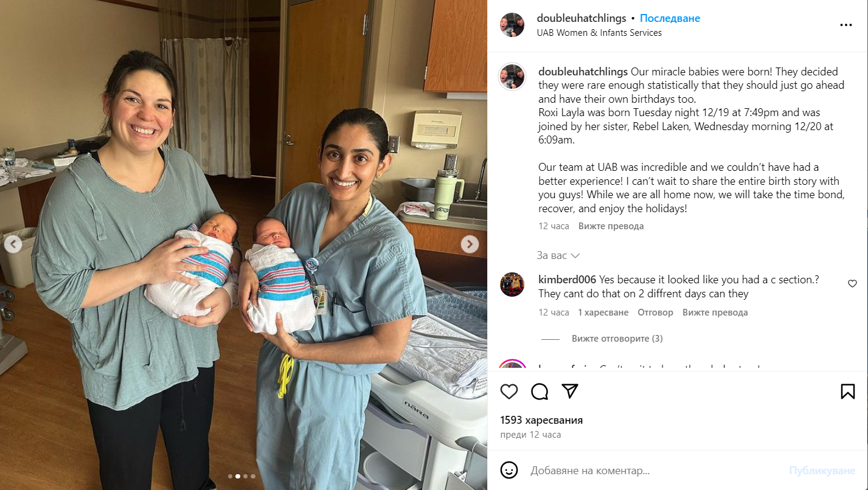
Task: Save post with bookmark icon
Action: click(x=848, y=392)
